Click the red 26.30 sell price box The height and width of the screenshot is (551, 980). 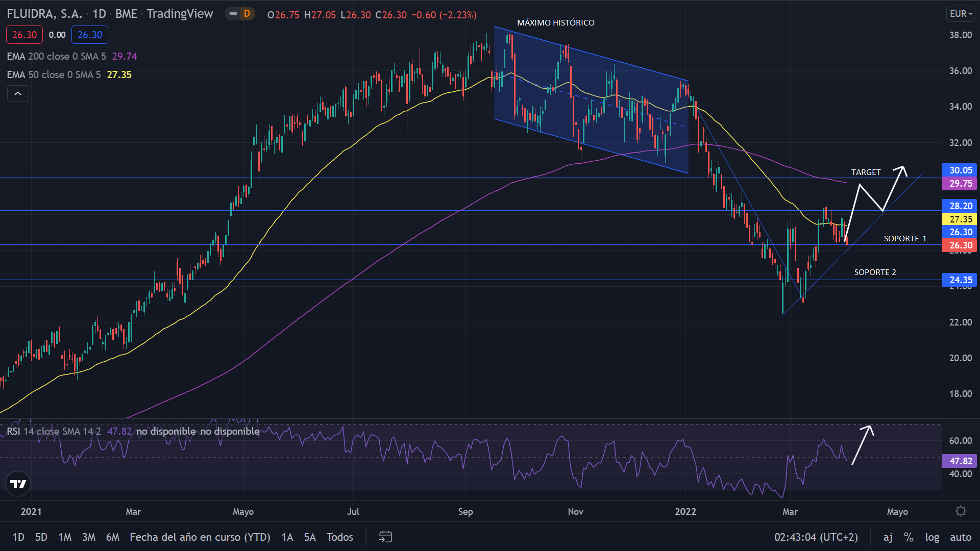[x=24, y=35]
